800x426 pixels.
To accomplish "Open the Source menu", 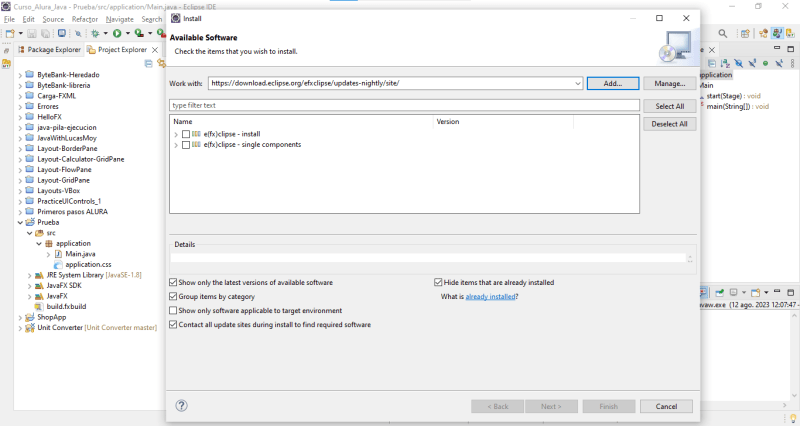I will click(x=53, y=19).
